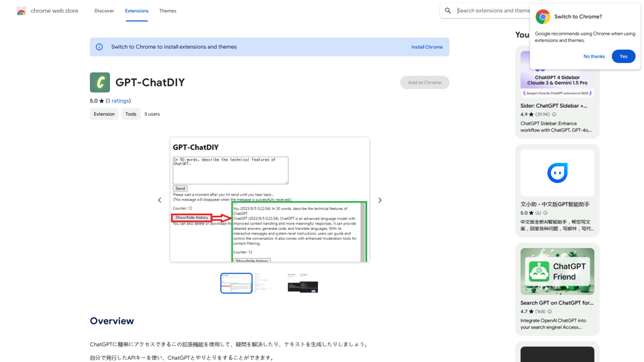Show the next screenshot with the right arrow
This screenshot has height=362, width=644.
380,200
